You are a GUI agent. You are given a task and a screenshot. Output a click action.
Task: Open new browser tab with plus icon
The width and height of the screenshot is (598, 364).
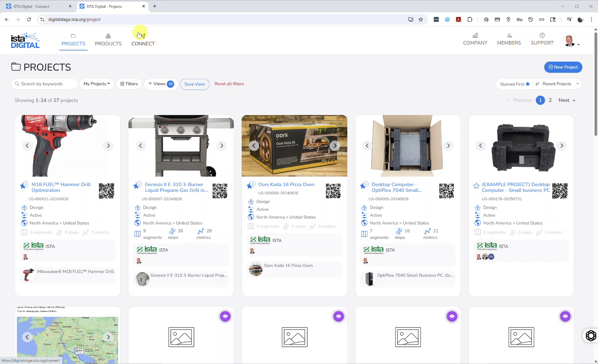coord(155,6)
